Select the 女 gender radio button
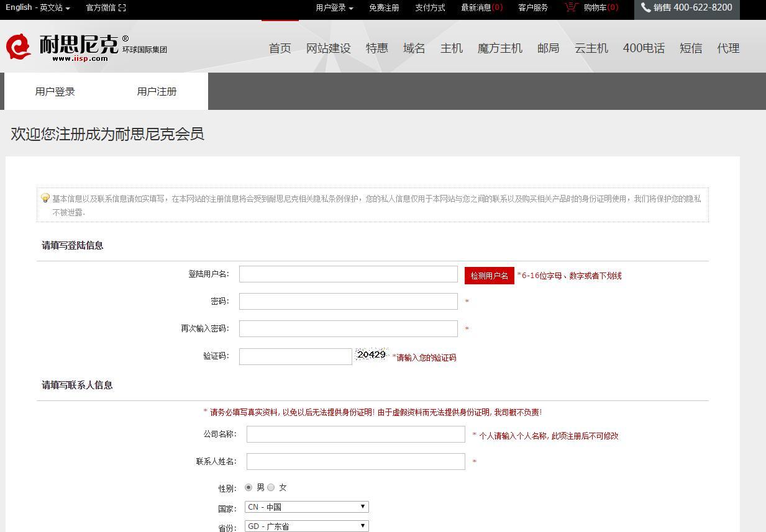The image size is (766, 532). click(271, 487)
